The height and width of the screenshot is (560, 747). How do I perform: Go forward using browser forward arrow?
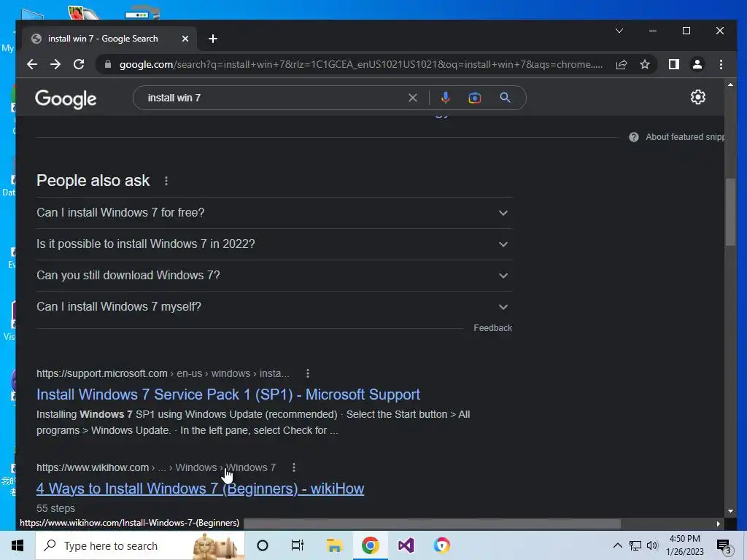pyautogui.click(x=55, y=64)
